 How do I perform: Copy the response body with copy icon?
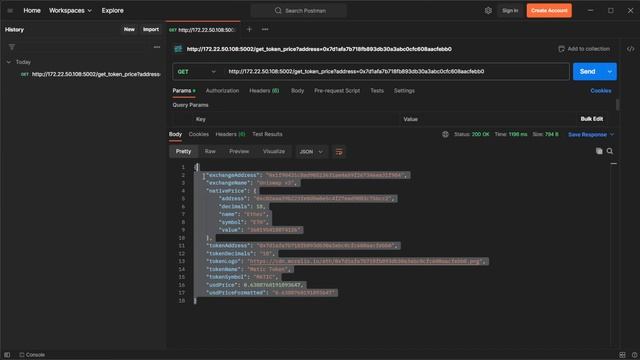tap(599, 151)
